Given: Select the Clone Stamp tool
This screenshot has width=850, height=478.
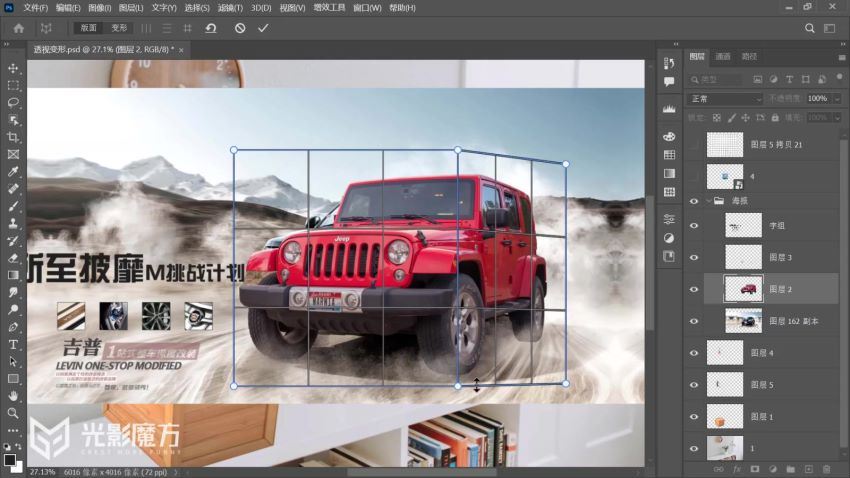Looking at the screenshot, I should pyautogui.click(x=13, y=223).
